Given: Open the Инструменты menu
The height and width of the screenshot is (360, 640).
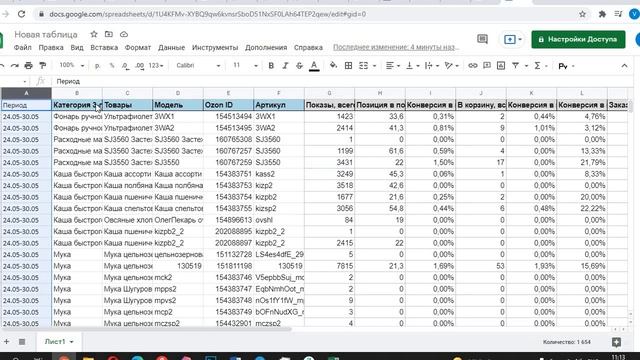Looking at the screenshot, I should pos(215,47).
